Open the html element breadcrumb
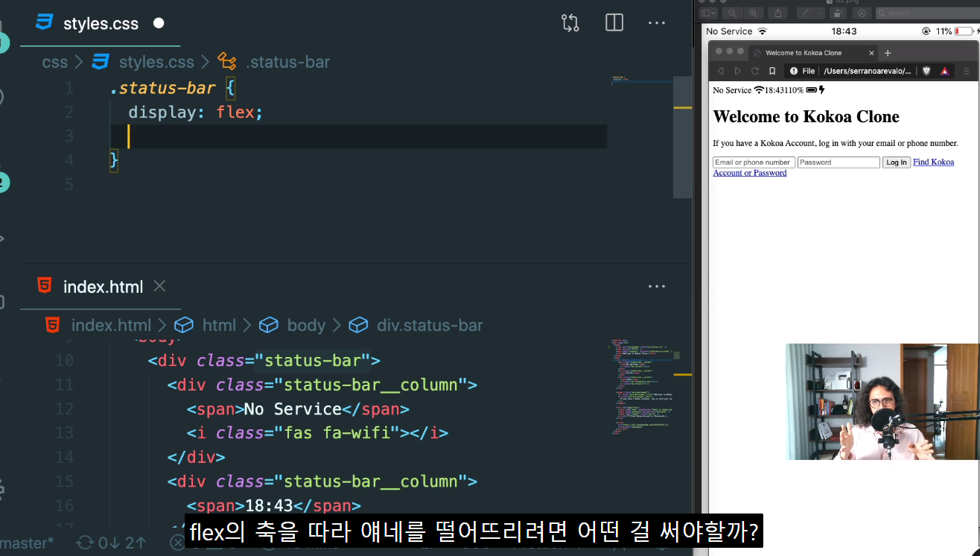The width and height of the screenshot is (980, 556). coord(205,326)
